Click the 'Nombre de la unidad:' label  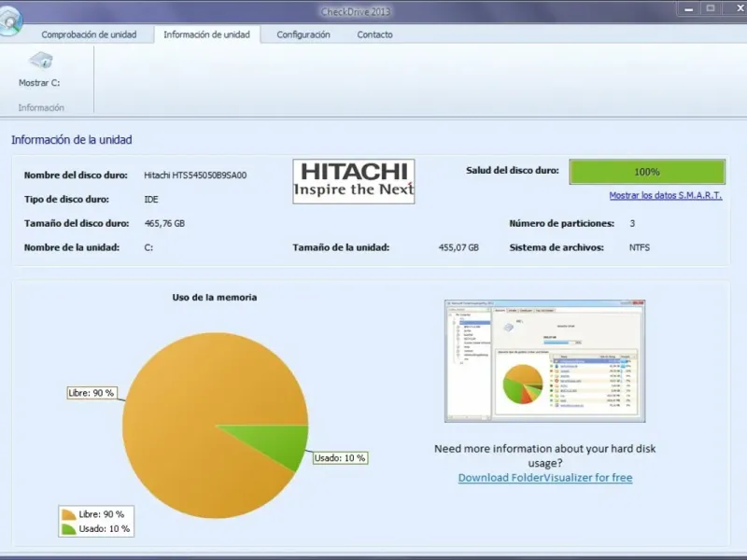tap(72, 247)
